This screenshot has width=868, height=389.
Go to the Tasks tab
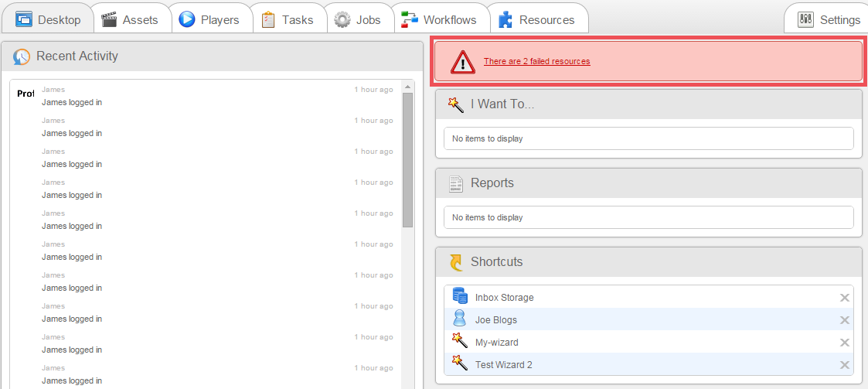[288, 19]
